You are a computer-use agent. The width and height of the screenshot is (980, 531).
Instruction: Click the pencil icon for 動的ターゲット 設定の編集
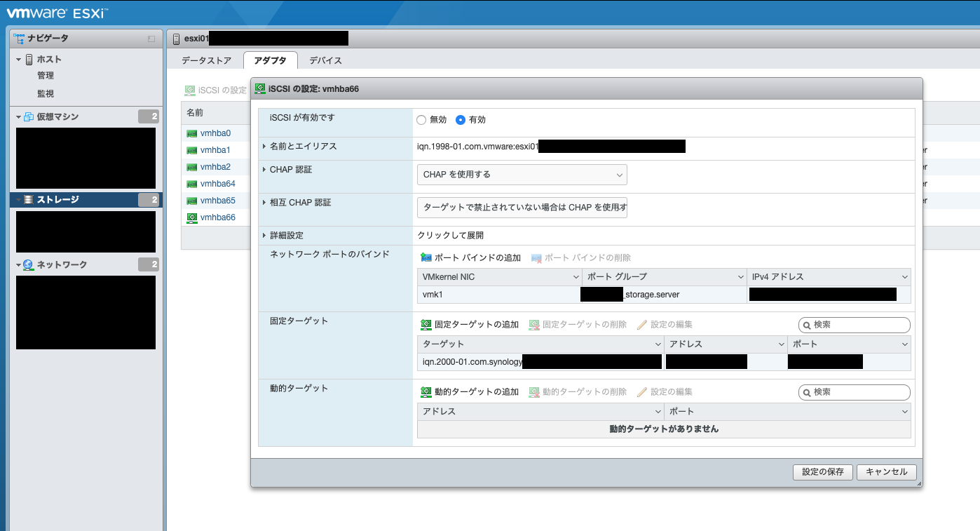tap(642, 392)
